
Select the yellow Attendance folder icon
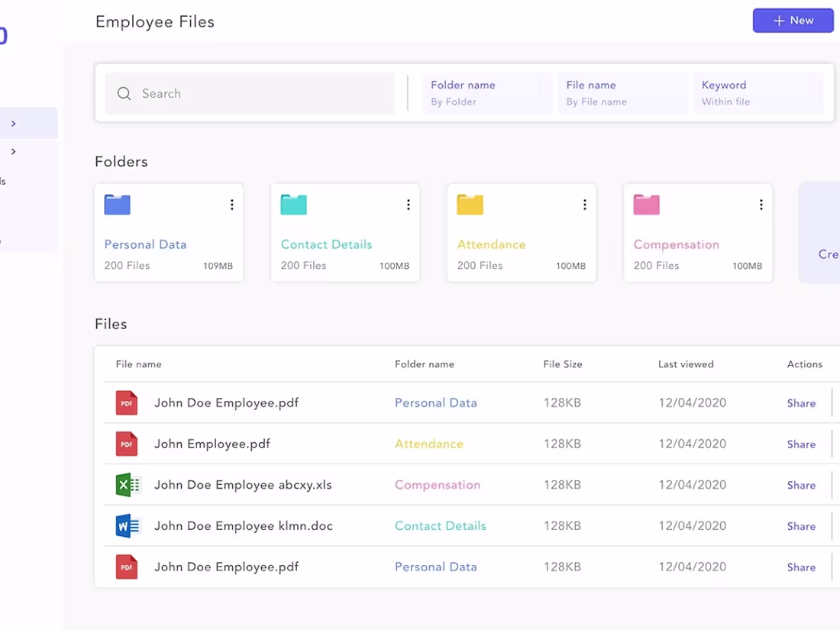tap(470, 204)
